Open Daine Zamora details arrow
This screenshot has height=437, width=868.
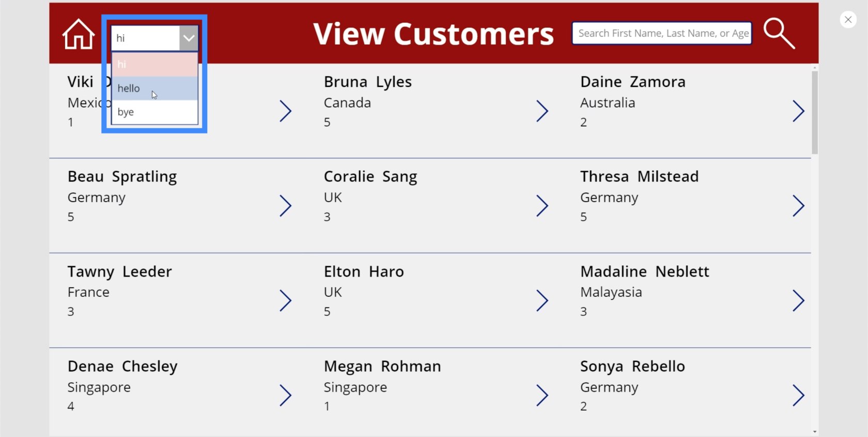[798, 111]
